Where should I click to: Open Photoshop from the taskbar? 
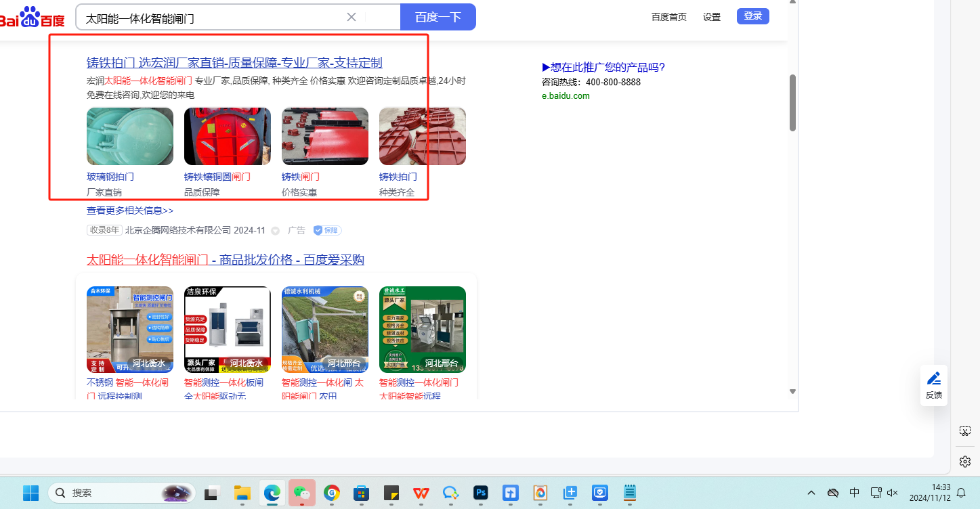481,493
